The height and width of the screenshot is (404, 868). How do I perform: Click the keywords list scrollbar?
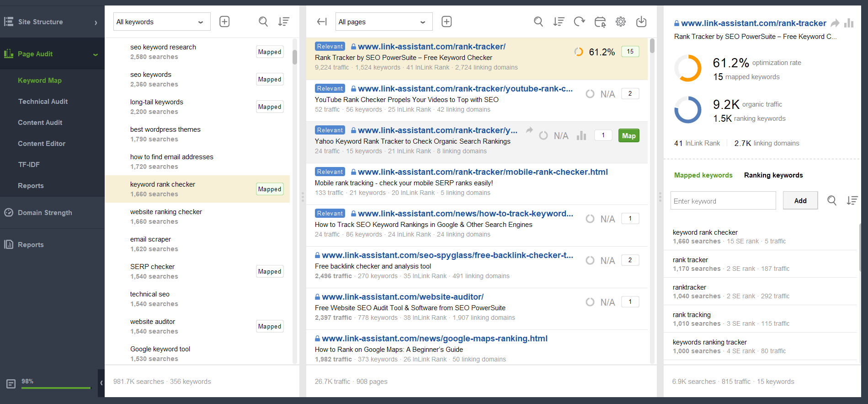(295, 57)
